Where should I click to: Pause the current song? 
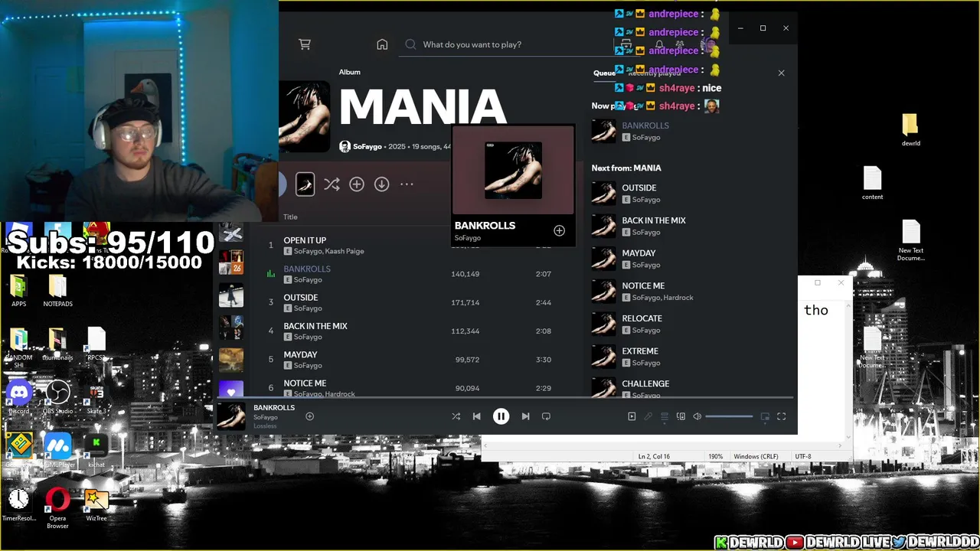coord(501,416)
